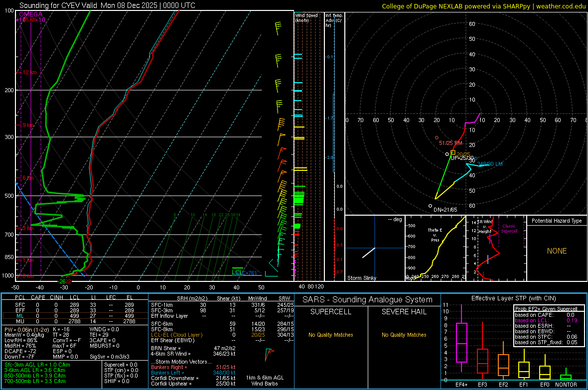Click the 'Eff Shear (EBWD)' row
The image size is (588, 390).
pyautogui.click(x=222, y=340)
